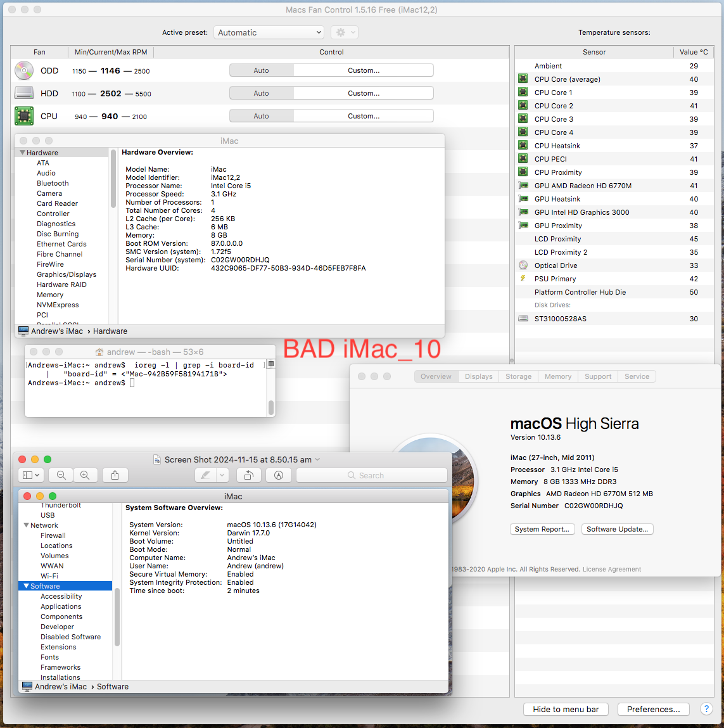Click the Preview Search field
The height and width of the screenshot is (728, 724).
(x=372, y=475)
